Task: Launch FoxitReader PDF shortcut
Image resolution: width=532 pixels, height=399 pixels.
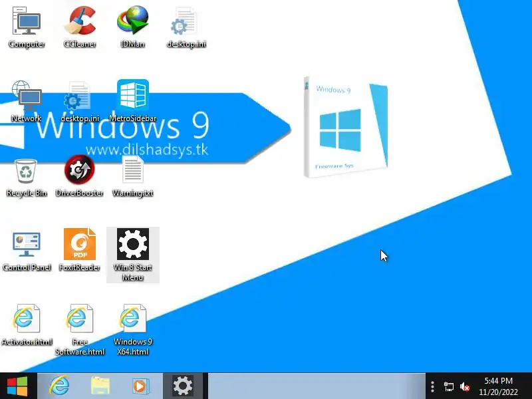Action: pyautogui.click(x=80, y=251)
